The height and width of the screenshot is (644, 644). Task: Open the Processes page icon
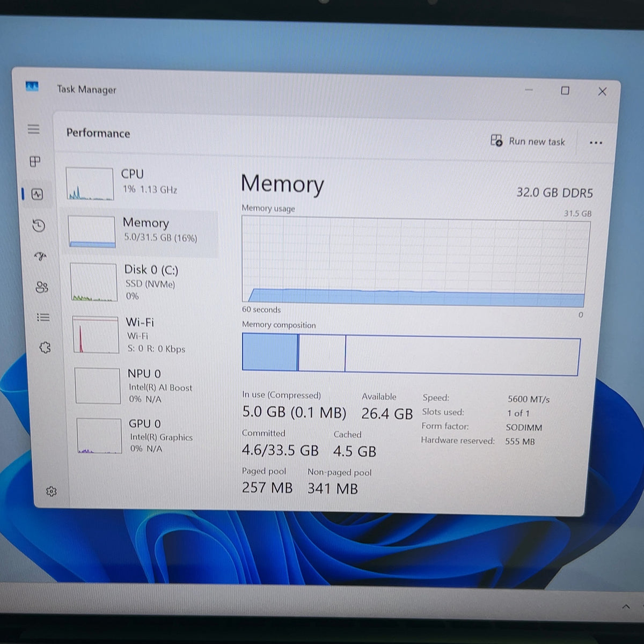[x=35, y=161]
